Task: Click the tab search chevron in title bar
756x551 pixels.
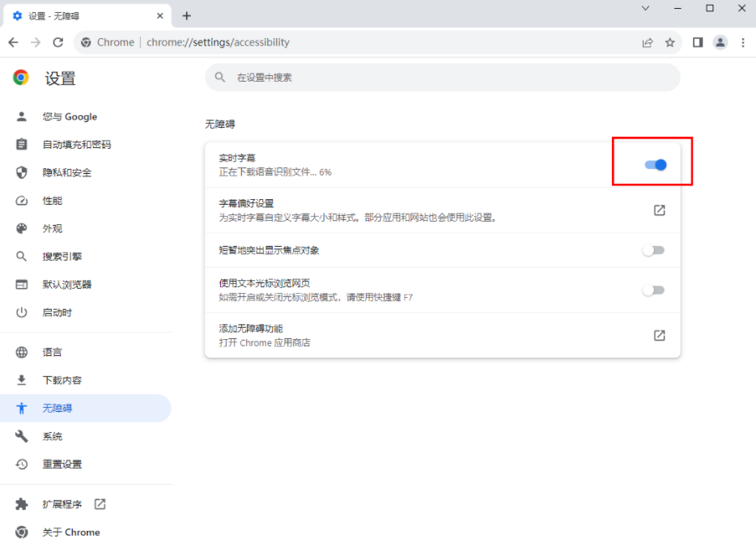Action: [x=646, y=8]
